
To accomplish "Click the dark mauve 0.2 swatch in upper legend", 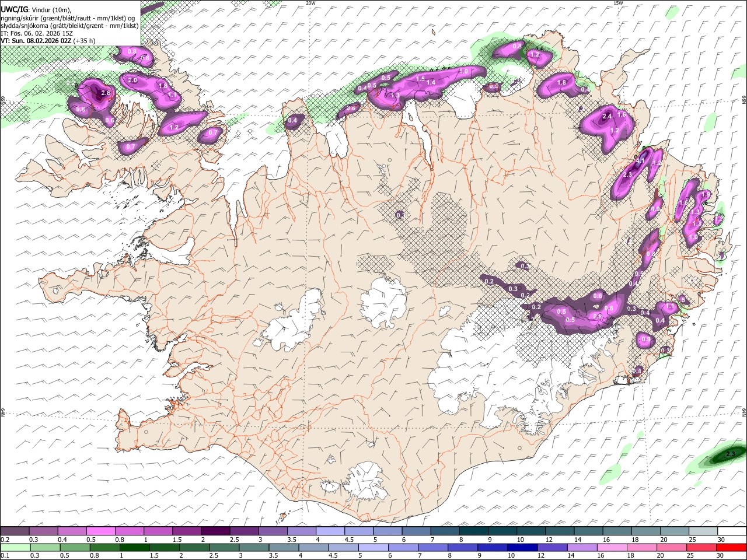I will pos(15,531).
